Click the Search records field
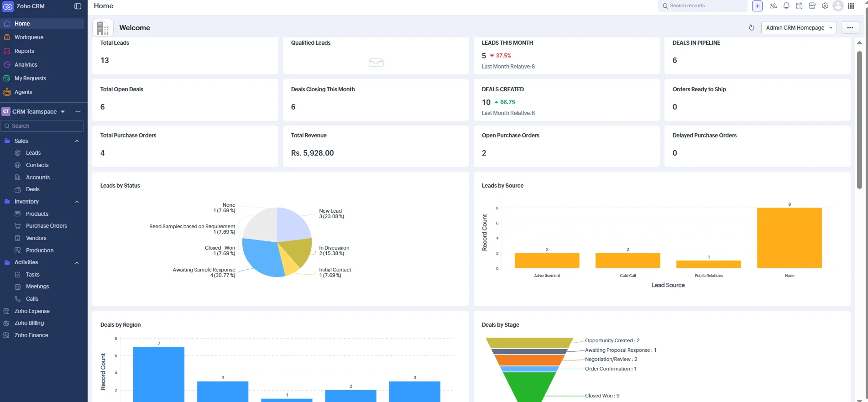Image resolution: width=868 pixels, height=402 pixels. 702,6
